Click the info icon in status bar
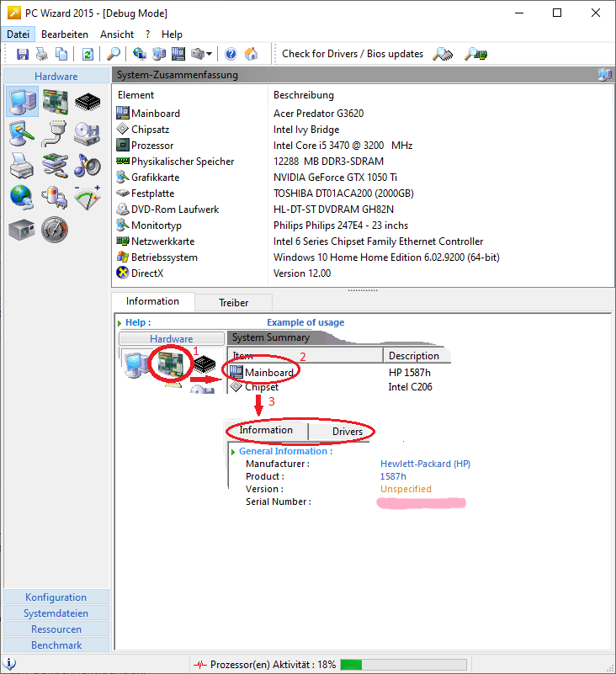Screen dimensions: 616x674 click(9, 664)
